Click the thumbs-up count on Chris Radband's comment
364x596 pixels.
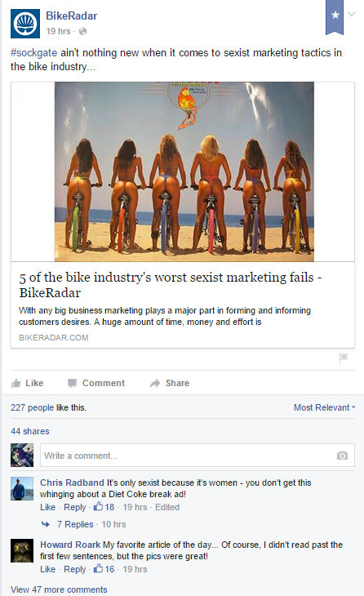click(x=104, y=507)
